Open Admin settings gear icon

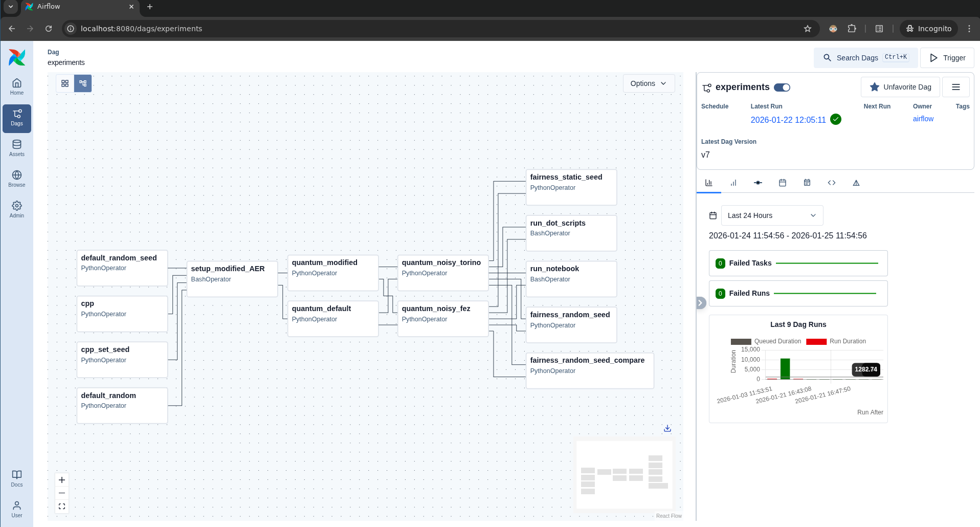click(x=16, y=209)
